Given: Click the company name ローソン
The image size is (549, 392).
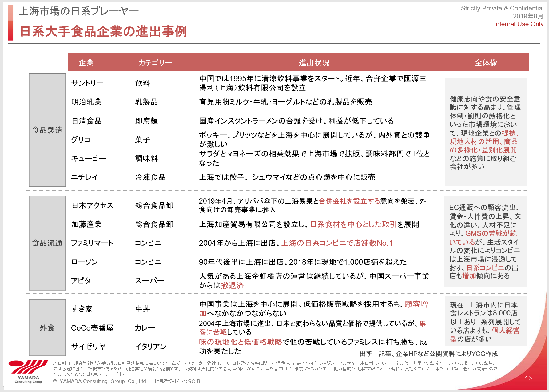Looking at the screenshot, I should (85, 262).
